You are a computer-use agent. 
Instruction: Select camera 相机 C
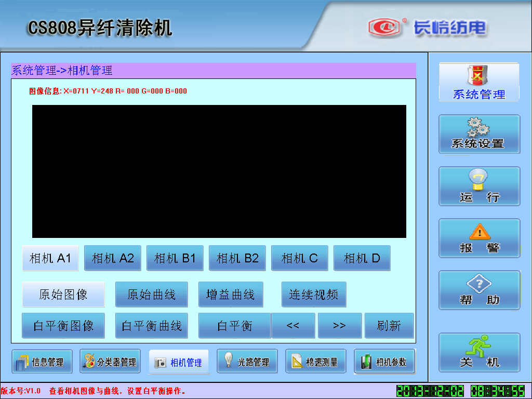(299, 258)
